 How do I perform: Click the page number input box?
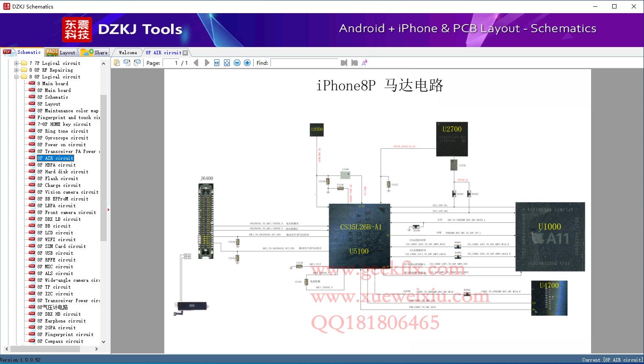point(171,63)
